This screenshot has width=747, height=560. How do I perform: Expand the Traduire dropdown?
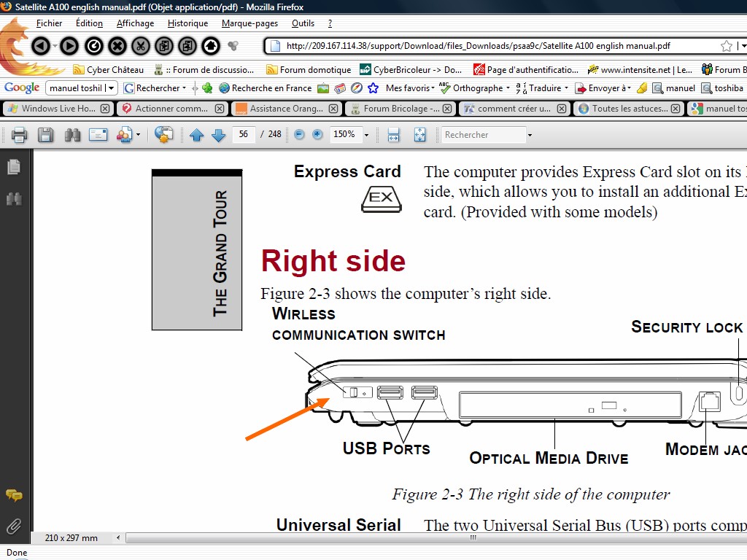click(566, 88)
